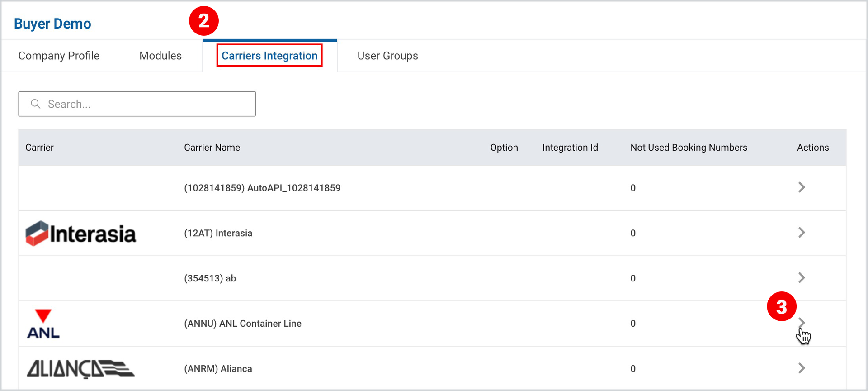868x391 pixels.
Task: Open the Company Profile tab
Action: (59, 56)
